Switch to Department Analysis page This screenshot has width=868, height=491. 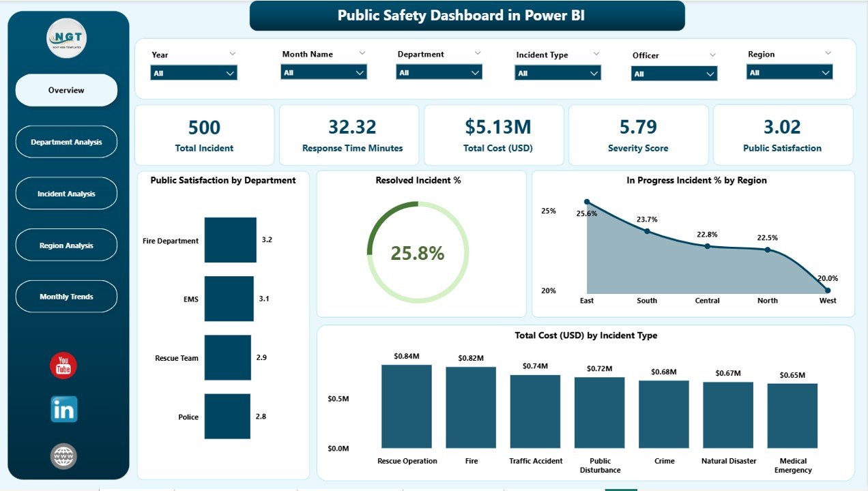click(66, 142)
